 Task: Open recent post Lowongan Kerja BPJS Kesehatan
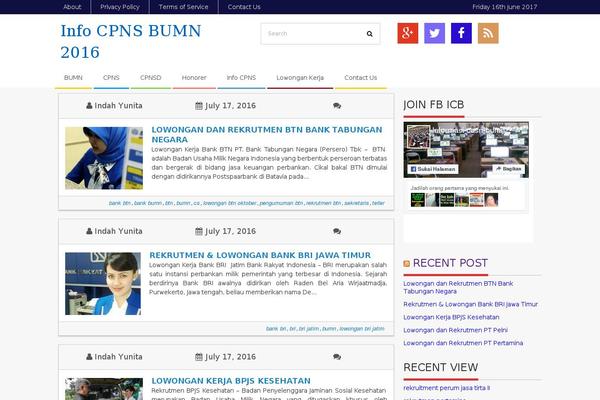pyautogui.click(x=451, y=317)
